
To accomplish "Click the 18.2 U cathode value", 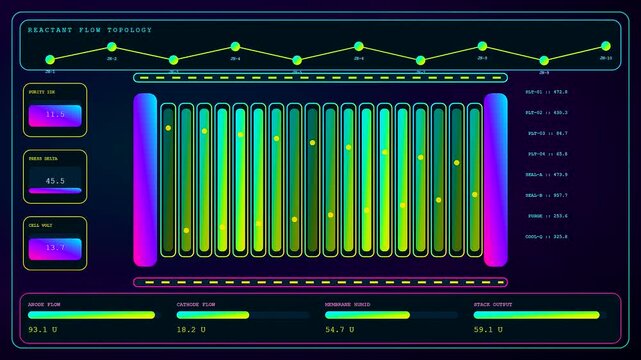I will (191, 329).
